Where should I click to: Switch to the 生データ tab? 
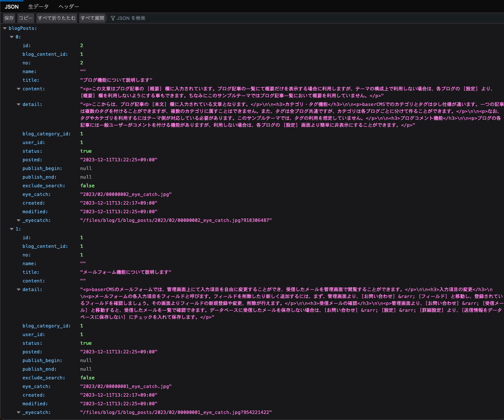click(39, 6)
